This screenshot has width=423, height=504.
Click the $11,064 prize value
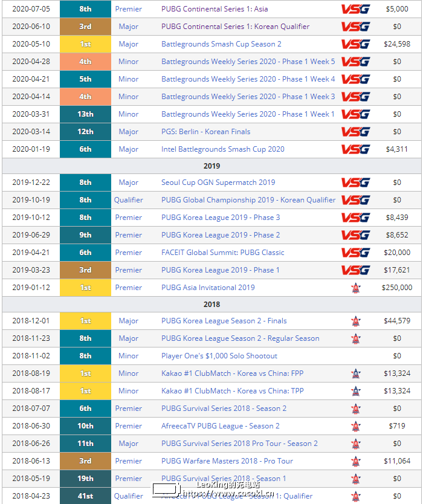[397, 461]
